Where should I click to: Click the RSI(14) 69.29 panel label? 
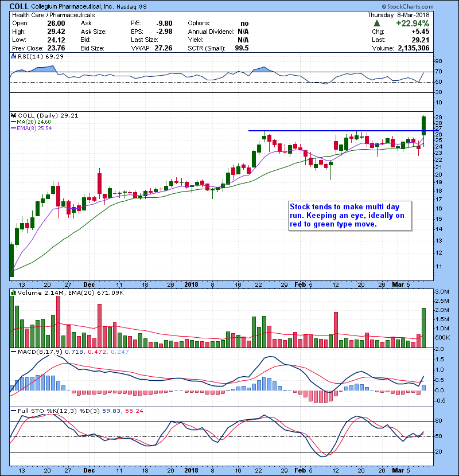pyautogui.click(x=41, y=56)
